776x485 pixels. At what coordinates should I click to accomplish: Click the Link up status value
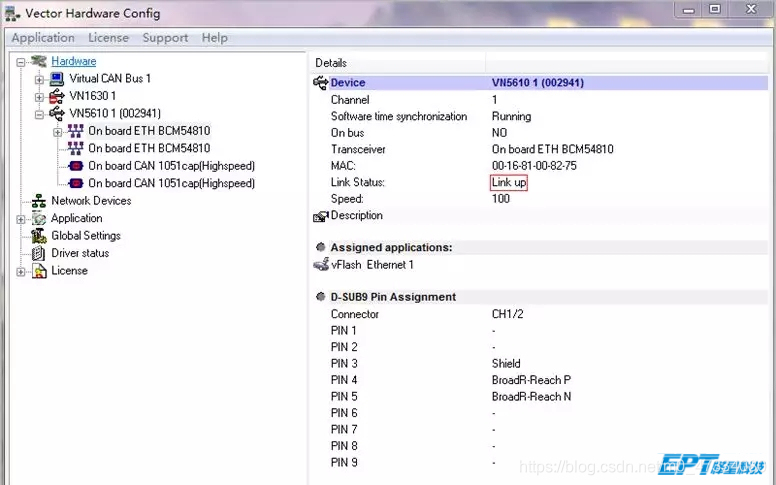509,183
